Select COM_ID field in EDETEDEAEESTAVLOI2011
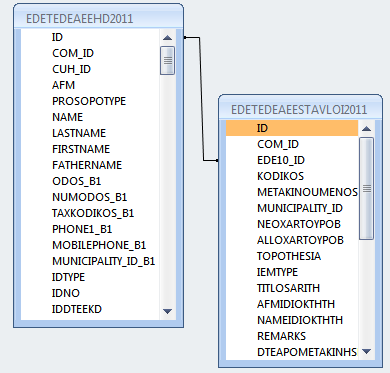This screenshot has width=390, height=373. 292,144
